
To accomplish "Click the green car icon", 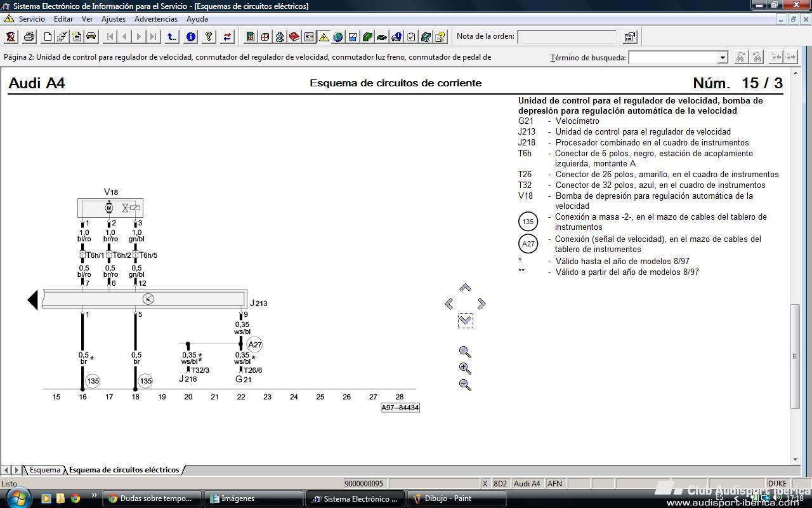I will [382, 37].
